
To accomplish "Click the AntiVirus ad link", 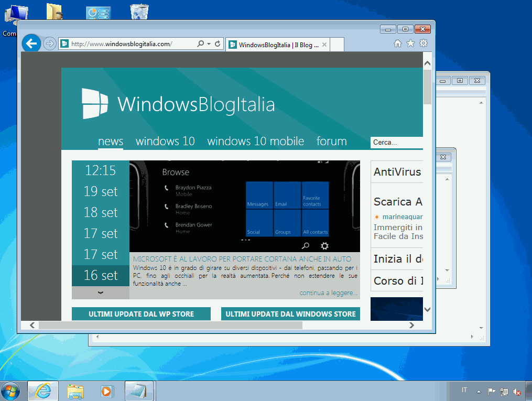I will pyautogui.click(x=397, y=172).
